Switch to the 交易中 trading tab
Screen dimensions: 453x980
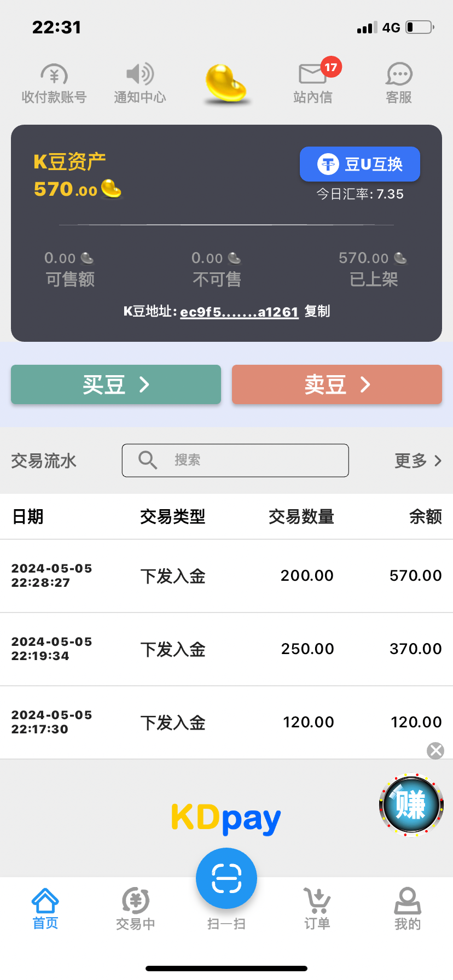coord(136,908)
